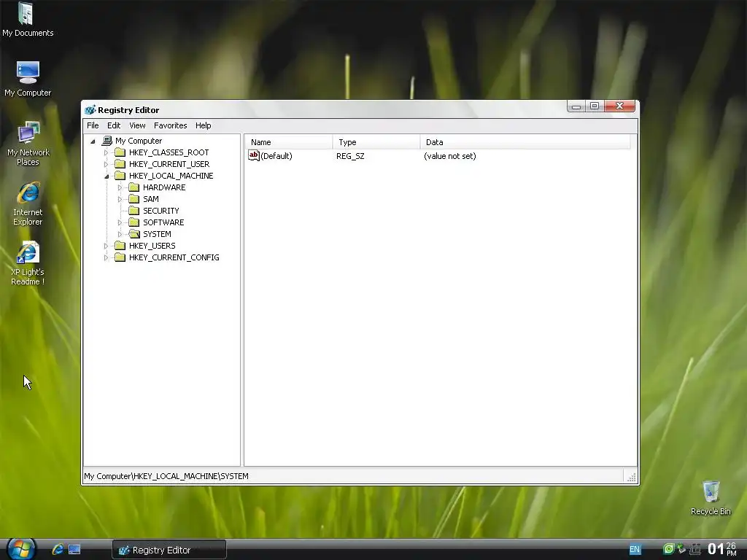The height and width of the screenshot is (560, 747).
Task: Select XP Light's Readme shortcut
Action: point(28,263)
